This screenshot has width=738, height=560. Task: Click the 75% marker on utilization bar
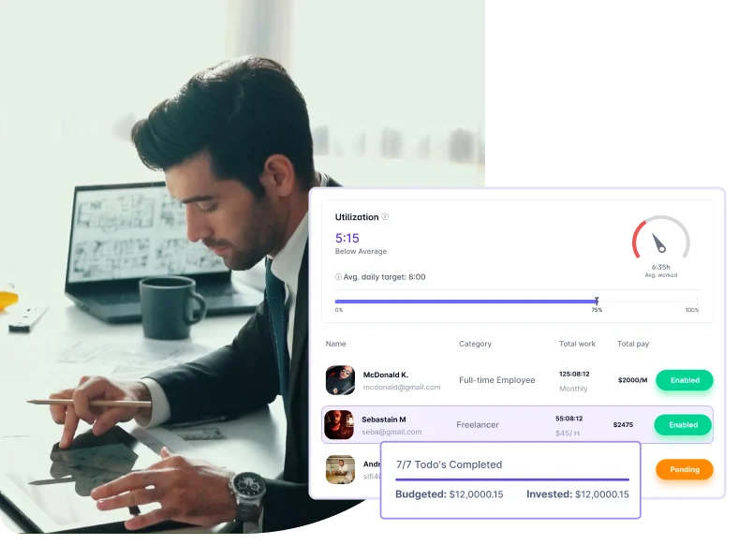coord(597,302)
